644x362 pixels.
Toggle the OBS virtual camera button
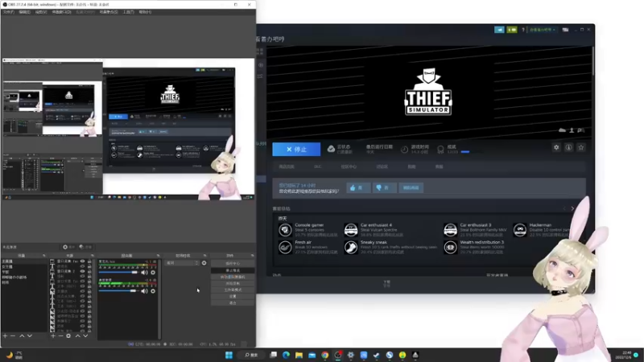(x=233, y=277)
